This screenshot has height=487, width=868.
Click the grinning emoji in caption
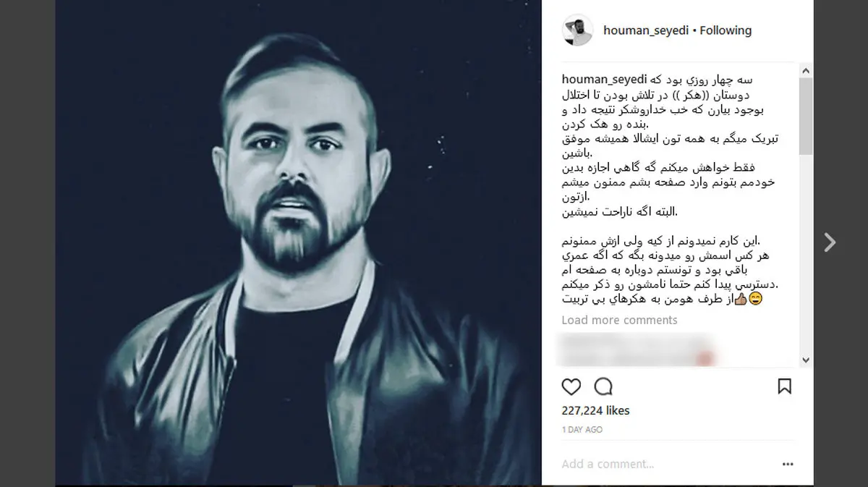[x=755, y=300]
